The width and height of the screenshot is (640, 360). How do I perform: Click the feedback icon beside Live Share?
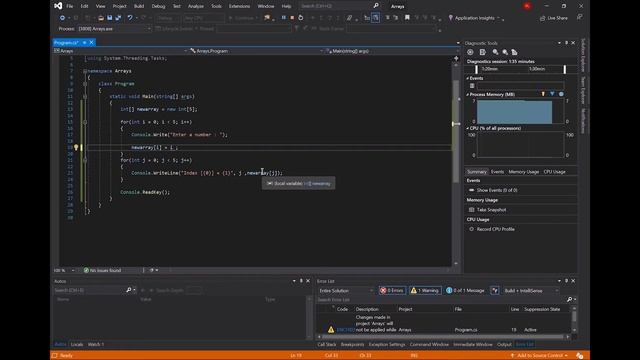pos(580,17)
